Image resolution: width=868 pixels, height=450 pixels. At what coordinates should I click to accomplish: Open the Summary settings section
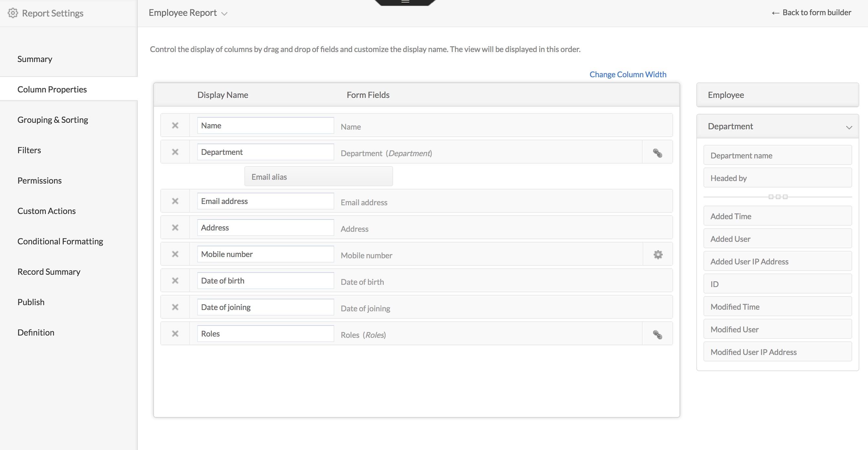pos(35,59)
